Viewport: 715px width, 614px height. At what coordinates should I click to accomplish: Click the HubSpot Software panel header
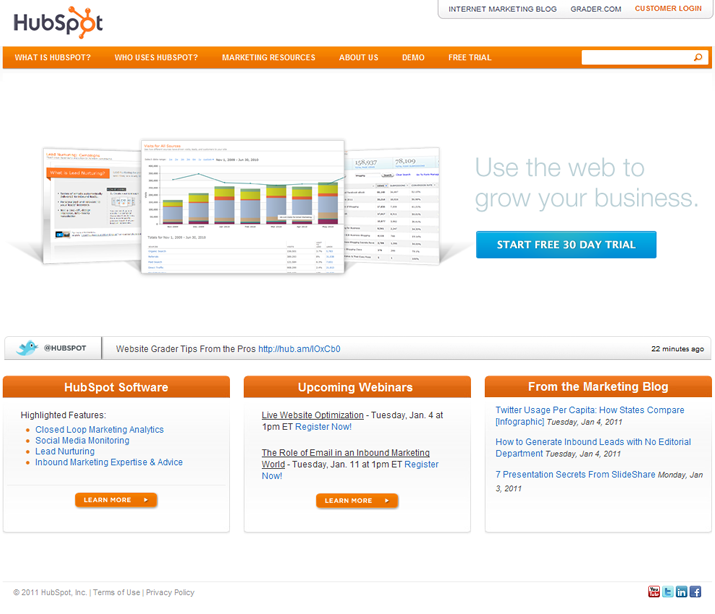(x=116, y=387)
